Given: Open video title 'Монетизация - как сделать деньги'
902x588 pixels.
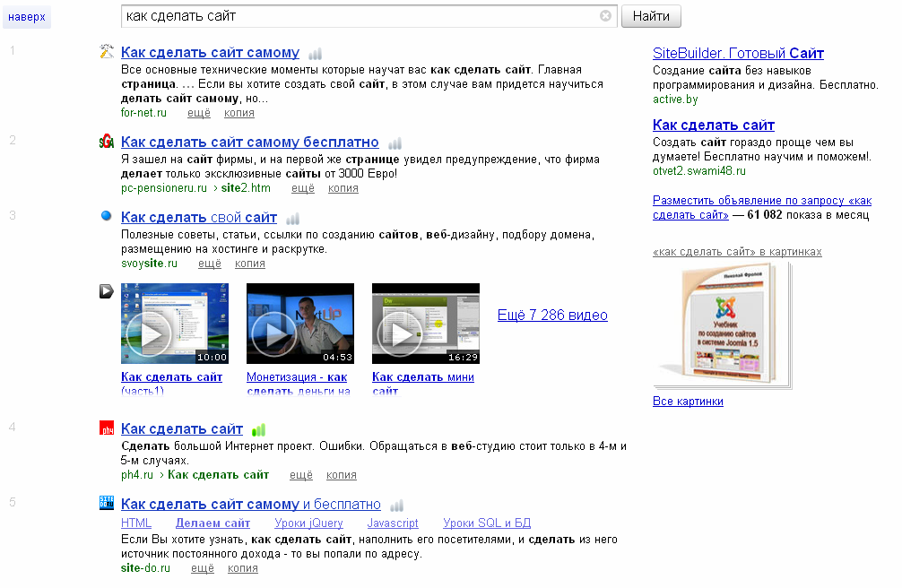Looking at the screenshot, I should point(298,383).
